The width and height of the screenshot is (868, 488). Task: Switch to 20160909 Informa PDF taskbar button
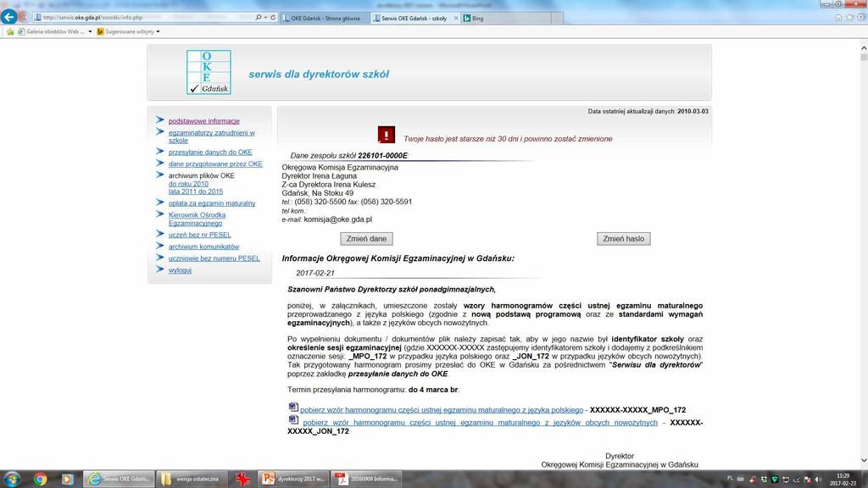366,480
